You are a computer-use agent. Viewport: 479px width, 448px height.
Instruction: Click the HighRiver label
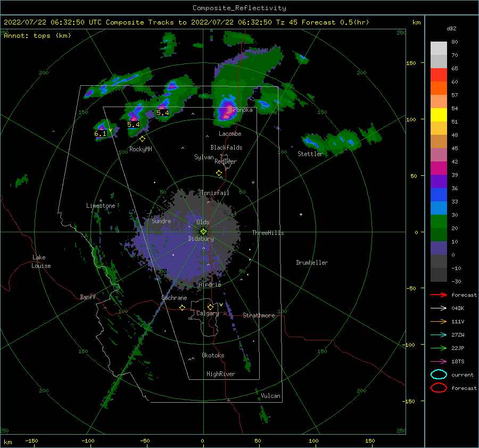point(221,374)
